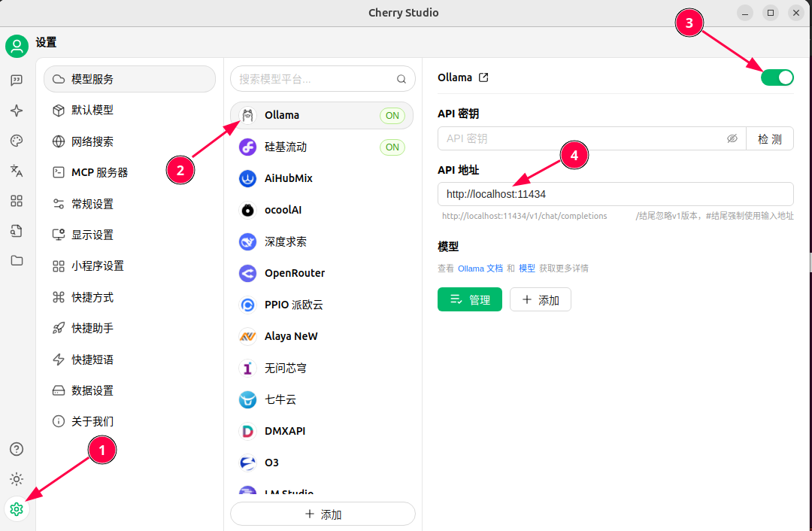Select the OpenRouter provider
Image resolution: width=812 pixels, height=531 pixels.
(322, 273)
